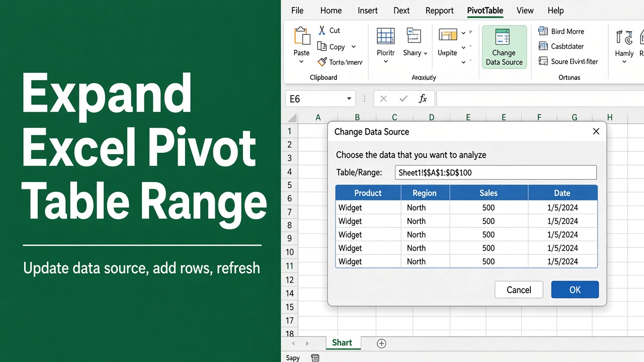Click the Hamly ribbon icon
The width and height of the screenshot is (644, 362).
[624, 37]
